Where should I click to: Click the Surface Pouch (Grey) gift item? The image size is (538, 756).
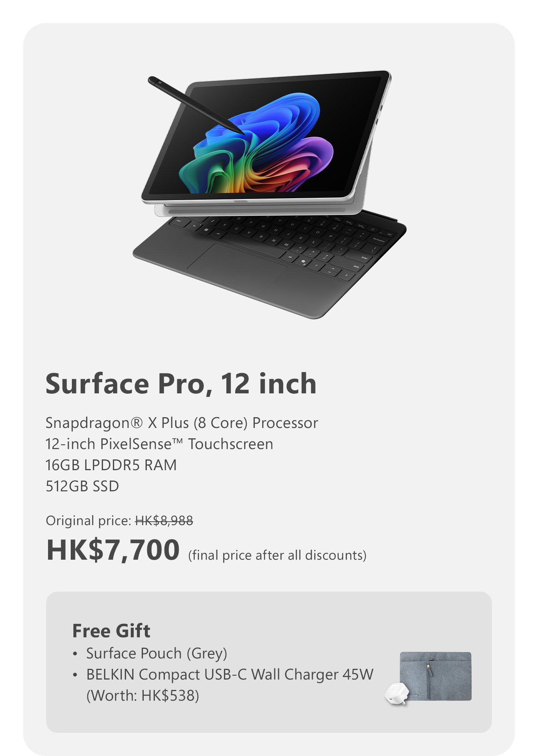[156, 653]
